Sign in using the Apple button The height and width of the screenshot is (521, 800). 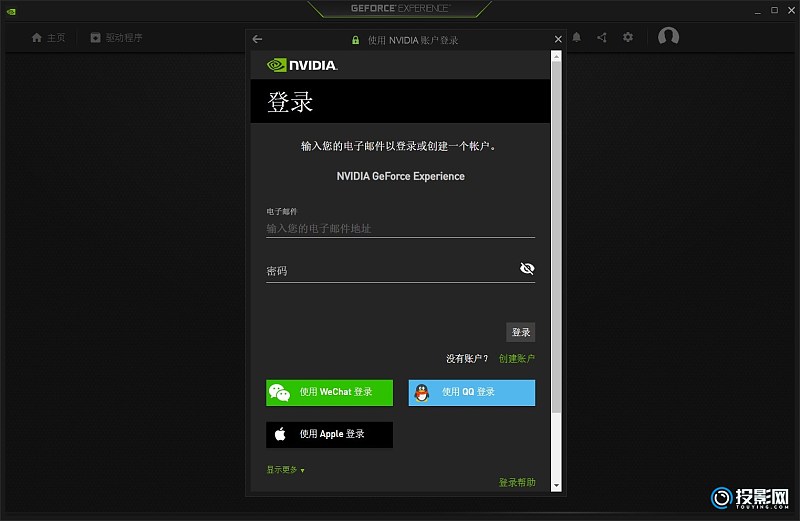tap(329, 434)
